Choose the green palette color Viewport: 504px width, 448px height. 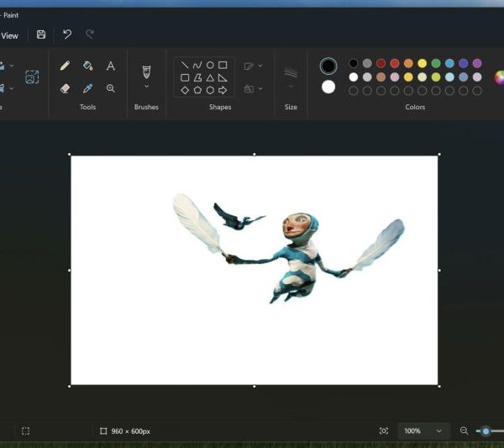436,63
